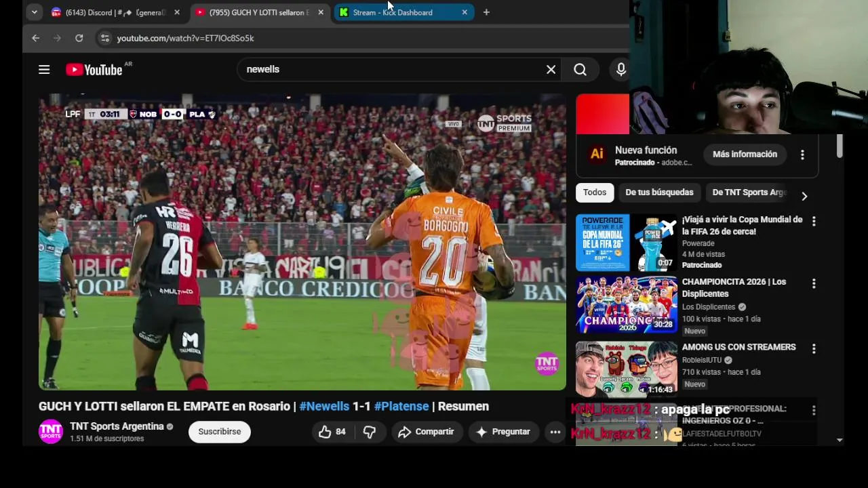Select the De tus búsquedas chip
Image resolution: width=868 pixels, height=488 pixels.
click(659, 192)
